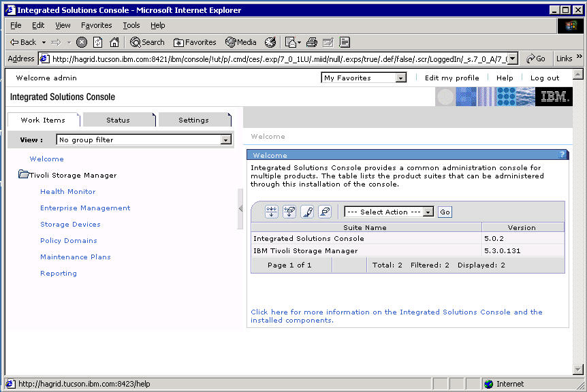The image size is (587, 392).
Task: Click the 'Click here for more information' link
Action: (x=396, y=316)
